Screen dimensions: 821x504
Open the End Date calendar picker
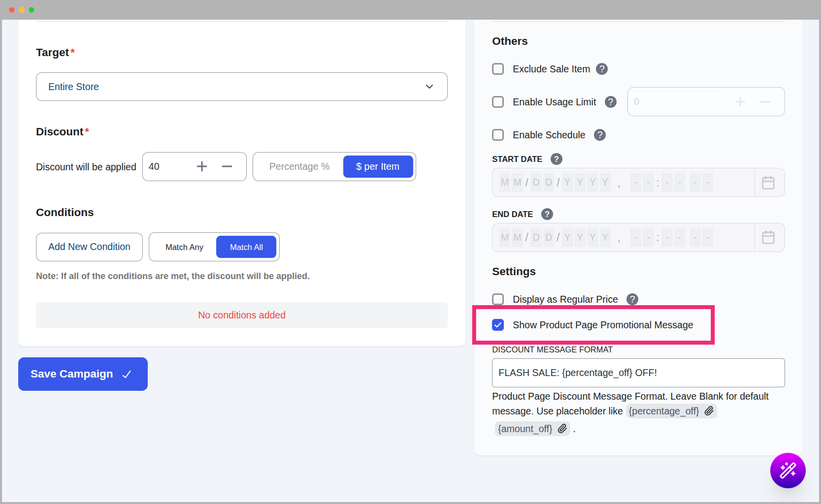click(x=768, y=238)
